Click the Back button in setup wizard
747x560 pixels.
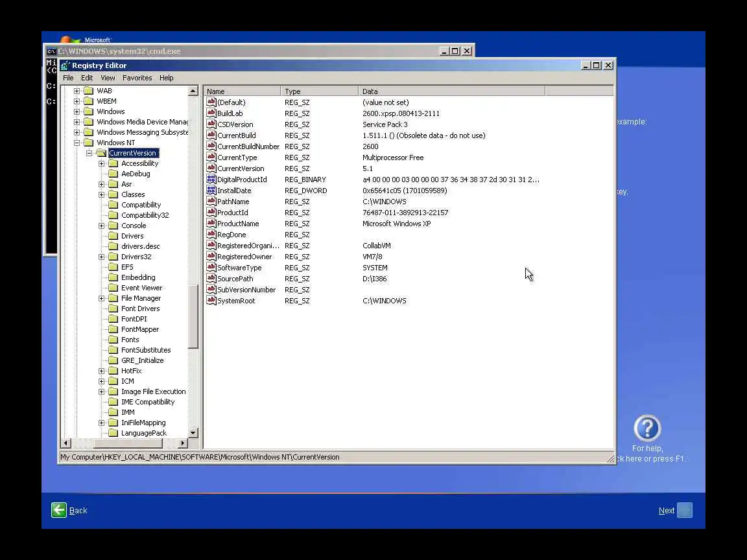pyautogui.click(x=69, y=510)
